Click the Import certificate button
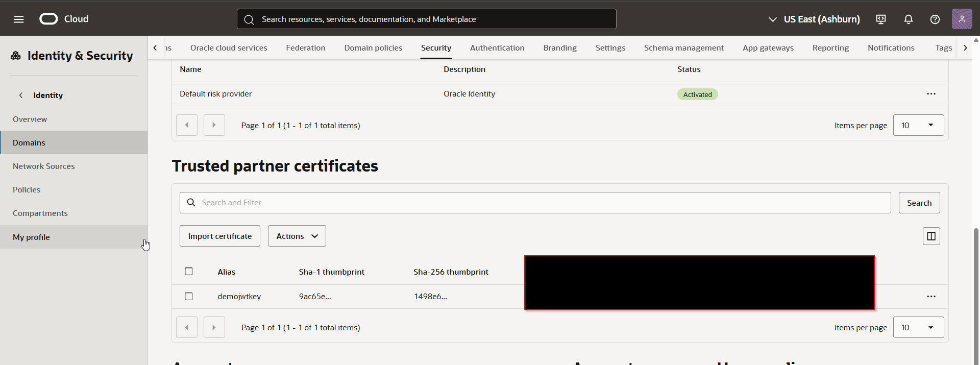The width and height of the screenshot is (980, 365). [x=220, y=236]
